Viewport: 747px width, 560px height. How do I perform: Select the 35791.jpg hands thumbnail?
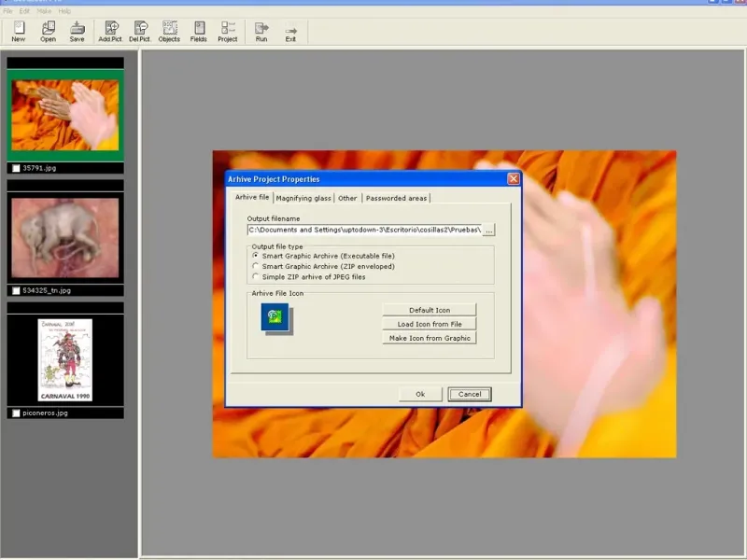[65, 115]
